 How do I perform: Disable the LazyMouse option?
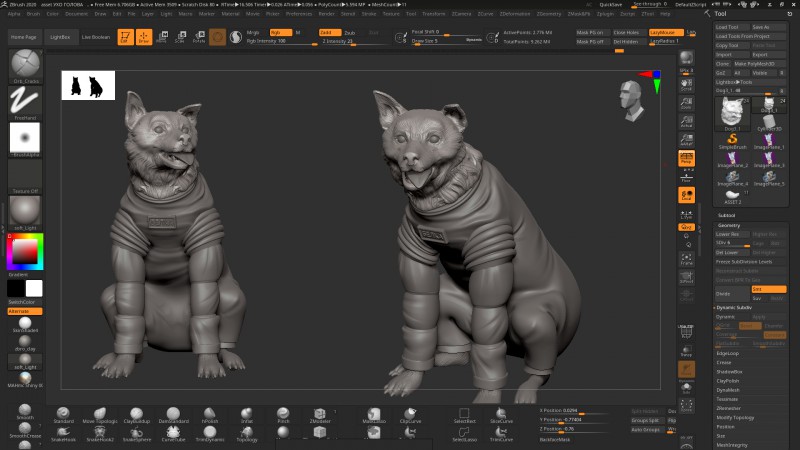[x=666, y=32]
